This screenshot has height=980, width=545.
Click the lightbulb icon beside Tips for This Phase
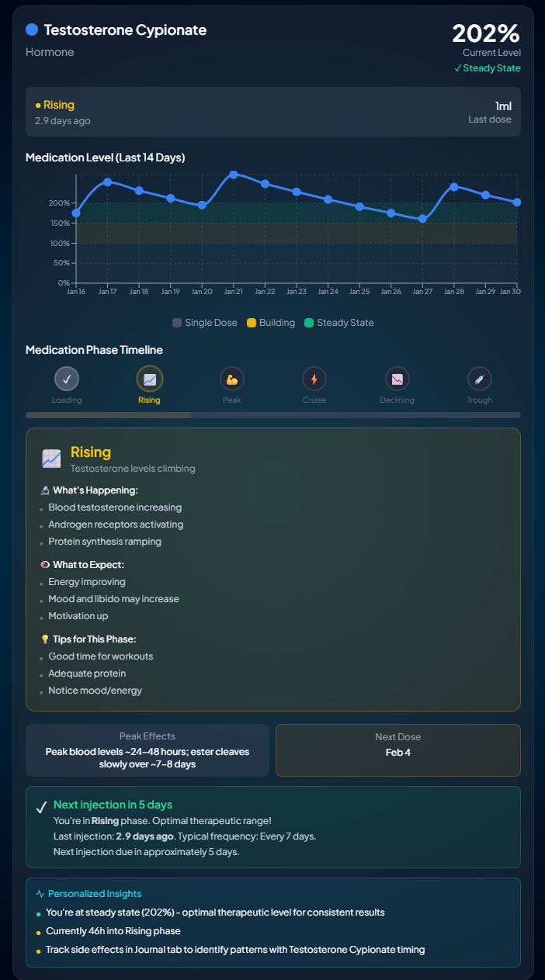point(45,639)
